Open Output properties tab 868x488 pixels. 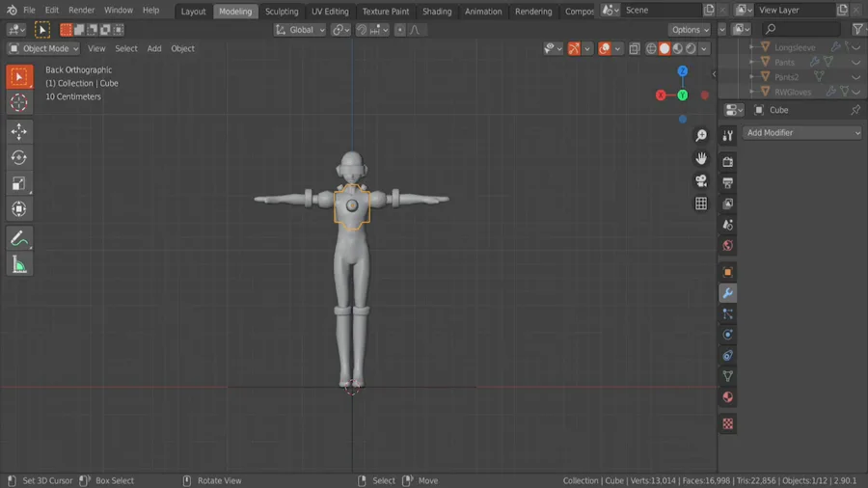pos(728,182)
